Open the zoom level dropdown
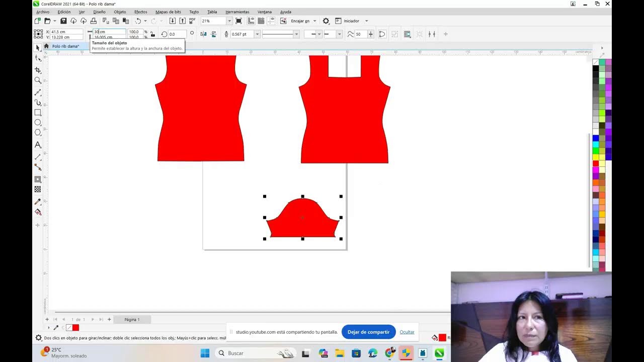This screenshot has height=362, width=644. click(229, 21)
